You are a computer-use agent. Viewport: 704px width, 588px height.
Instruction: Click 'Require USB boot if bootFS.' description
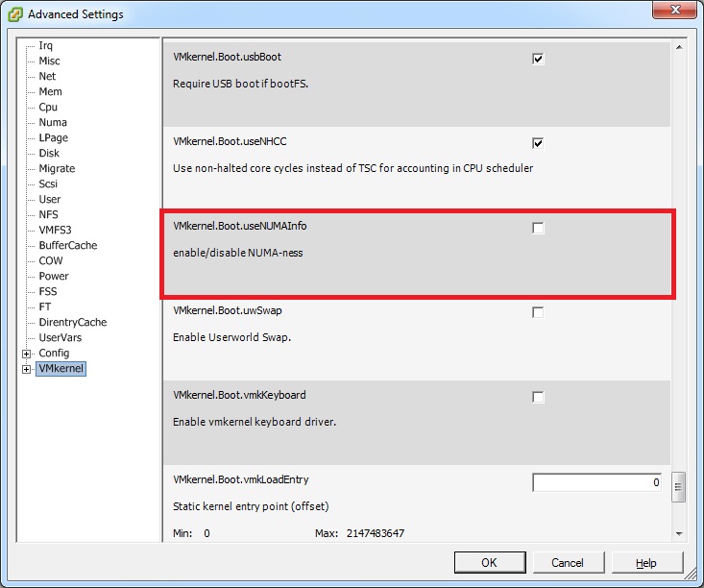241,84
